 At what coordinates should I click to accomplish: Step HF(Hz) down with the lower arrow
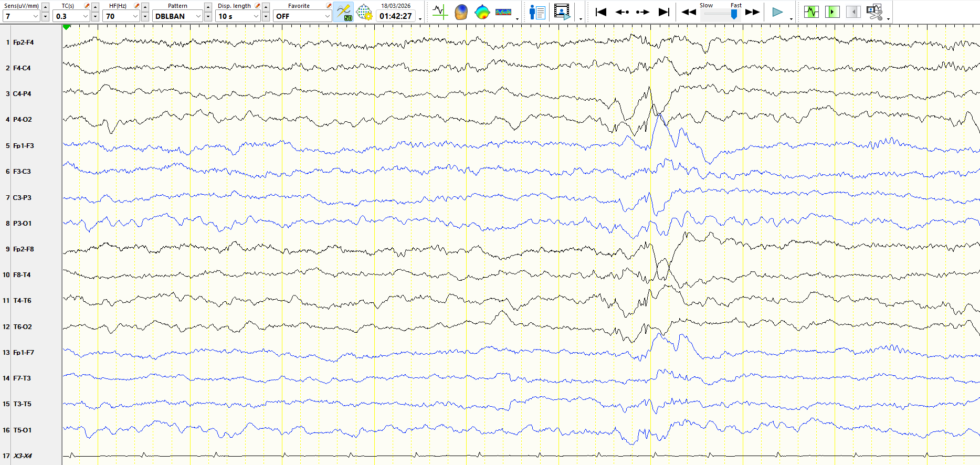[145, 16]
